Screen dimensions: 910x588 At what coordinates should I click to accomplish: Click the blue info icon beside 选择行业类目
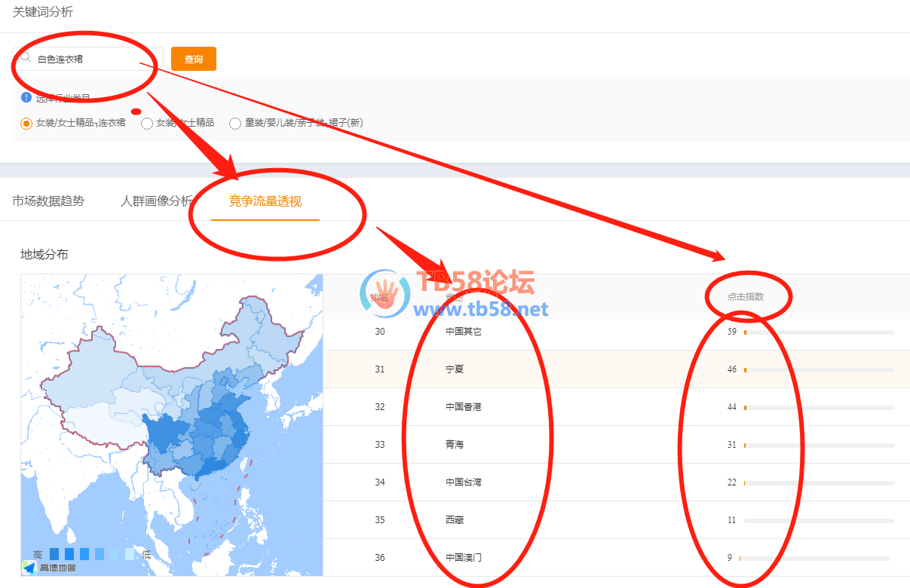(x=26, y=97)
